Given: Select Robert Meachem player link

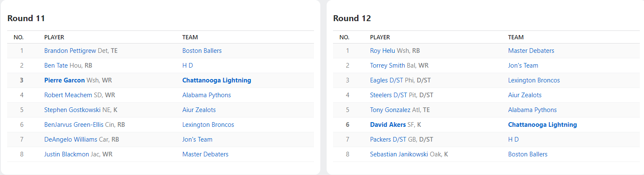Looking at the screenshot, I should 67,95.
